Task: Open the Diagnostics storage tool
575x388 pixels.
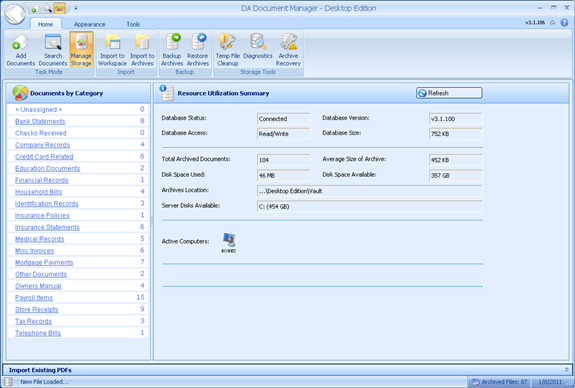Action: (258, 46)
